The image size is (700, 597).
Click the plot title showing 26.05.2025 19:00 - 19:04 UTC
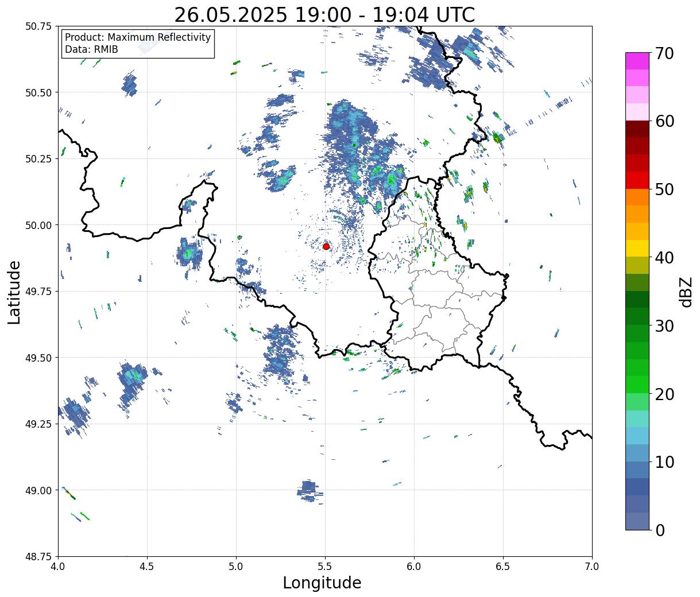[x=324, y=14]
